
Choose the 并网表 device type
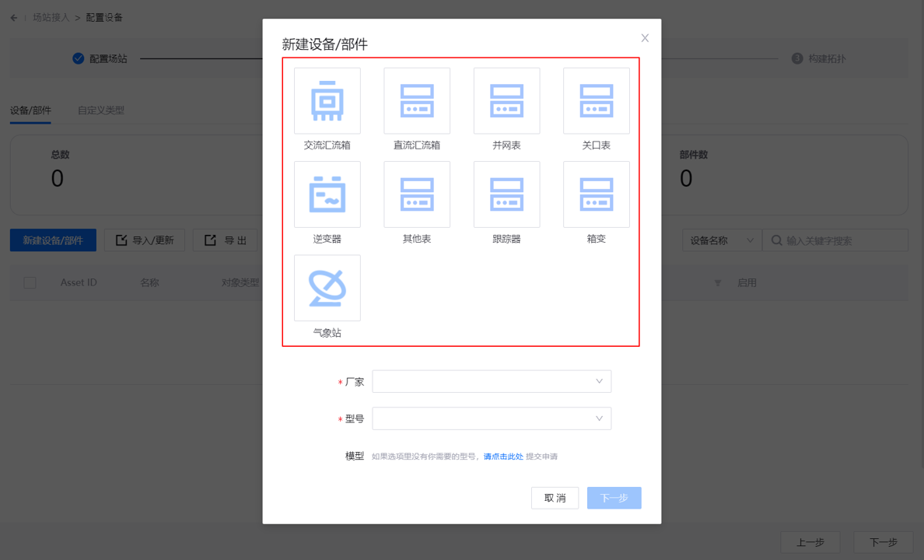506,101
